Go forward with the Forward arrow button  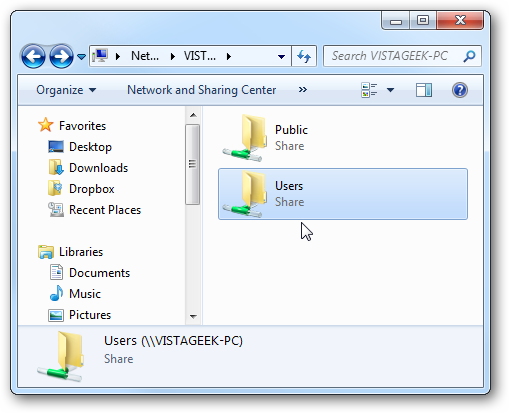61,56
